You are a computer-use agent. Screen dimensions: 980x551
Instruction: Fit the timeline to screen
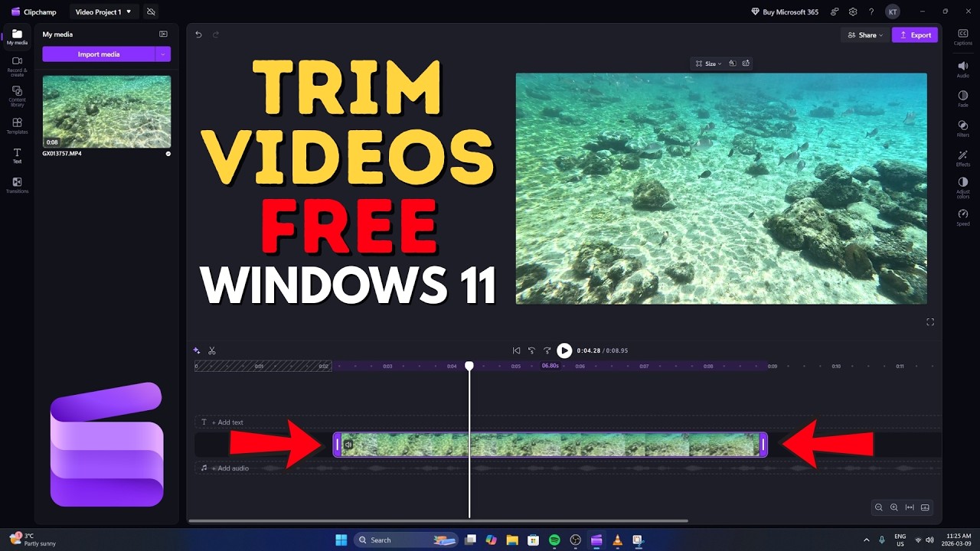pos(910,507)
